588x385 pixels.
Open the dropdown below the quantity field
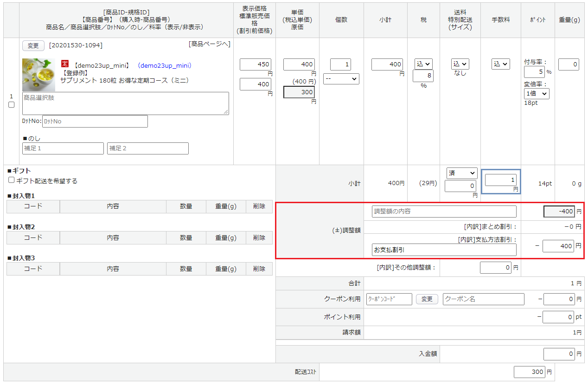click(341, 79)
